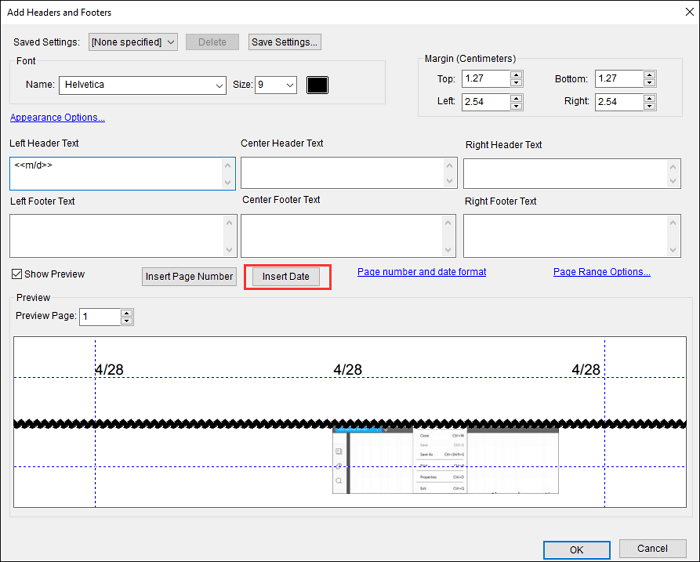This screenshot has width=700, height=562.
Task: Click Center Footer Text scroll up arrow
Action: [x=448, y=222]
